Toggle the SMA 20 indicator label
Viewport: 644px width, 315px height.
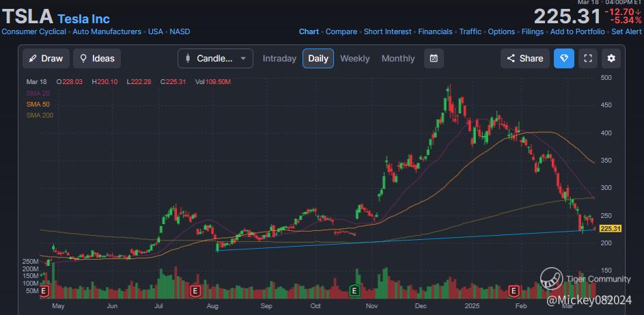click(x=38, y=93)
